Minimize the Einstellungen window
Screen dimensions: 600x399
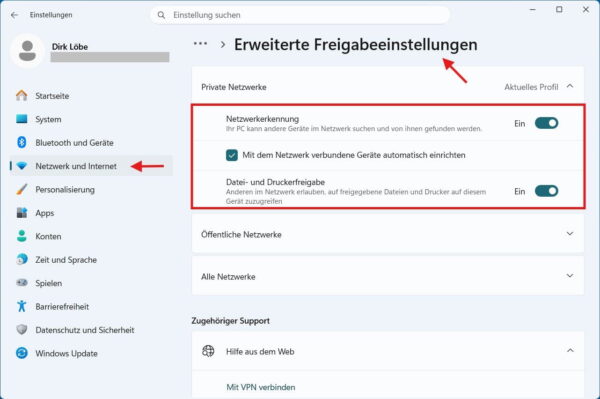point(532,10)
